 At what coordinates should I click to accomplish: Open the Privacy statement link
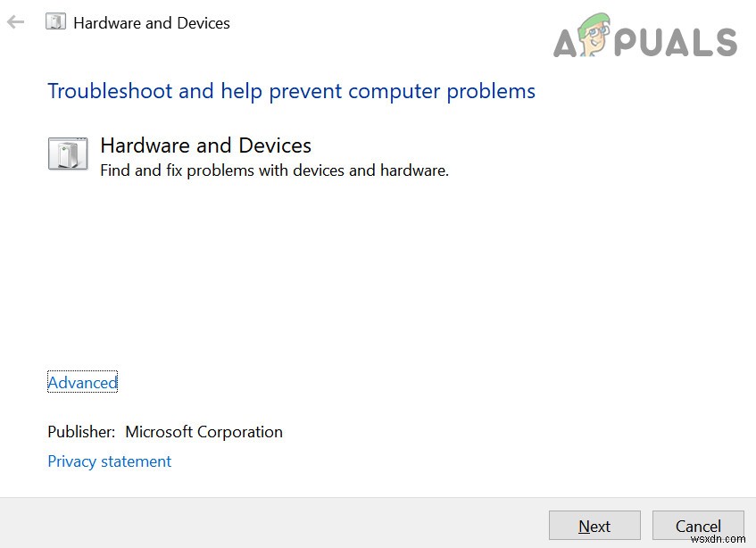[109, 461]
